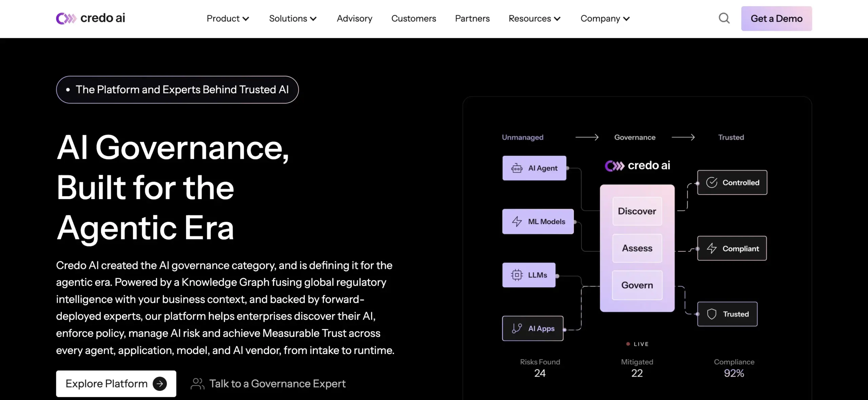Click the Unmanaged column heading

coord(522,137)
